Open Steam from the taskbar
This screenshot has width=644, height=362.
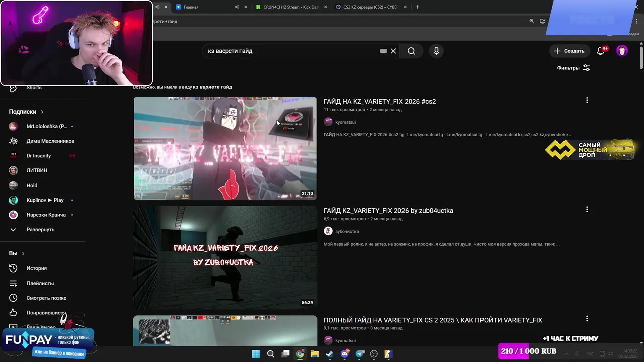tap(330, 354)
